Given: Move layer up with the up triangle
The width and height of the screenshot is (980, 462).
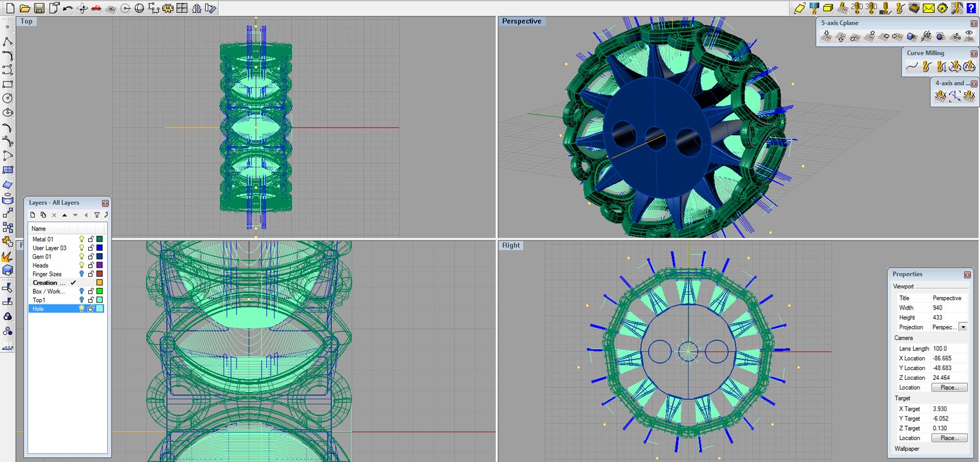Looking at the screenshot, I should click(x=64, y=215).
